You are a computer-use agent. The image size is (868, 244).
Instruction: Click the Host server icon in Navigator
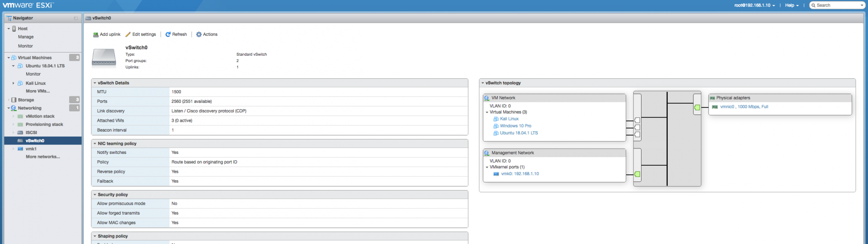(x=14, y=29)
